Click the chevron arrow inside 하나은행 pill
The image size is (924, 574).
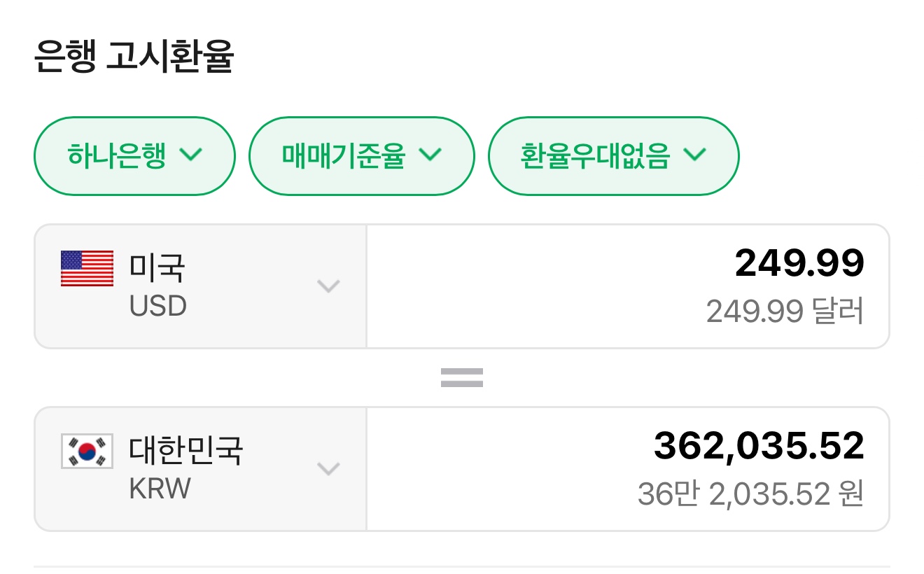[x=191, y=155]
